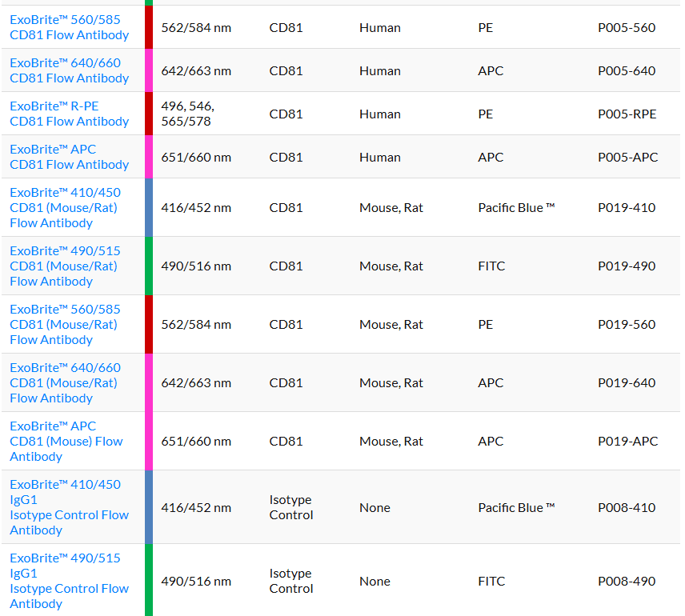Open ExoBrite 410/450 CD81 (Mouse/Rat) Flow Antibody link

pos(65,207)
